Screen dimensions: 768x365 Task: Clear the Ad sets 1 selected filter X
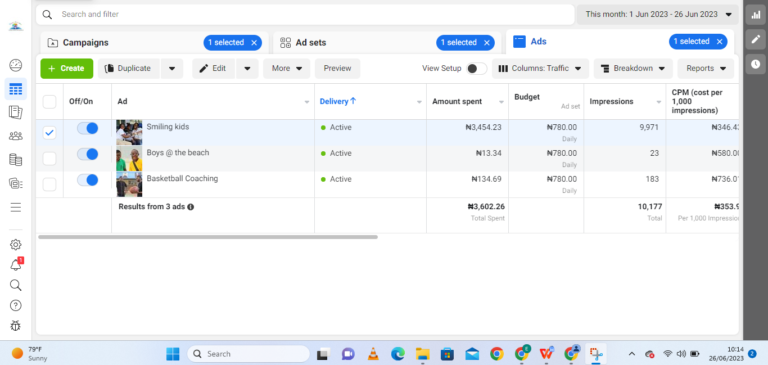pos(486,43)
